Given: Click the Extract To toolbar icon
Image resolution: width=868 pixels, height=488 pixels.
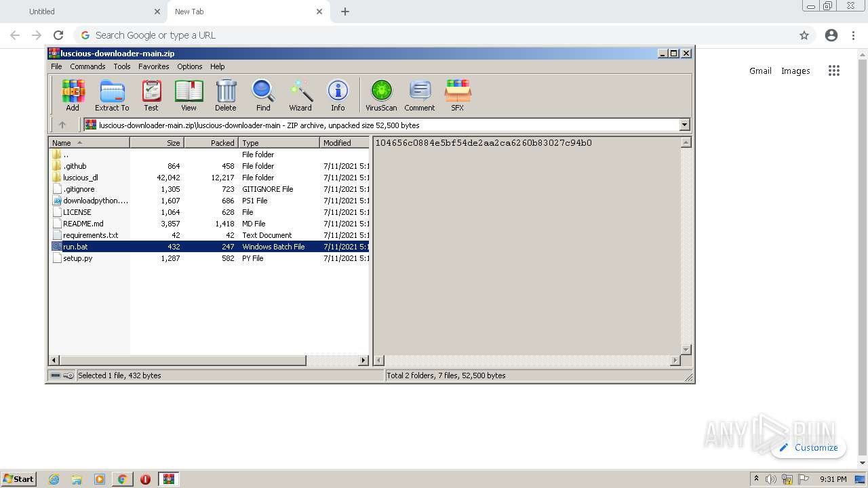Looking at the screenshot, I should 112,95.
